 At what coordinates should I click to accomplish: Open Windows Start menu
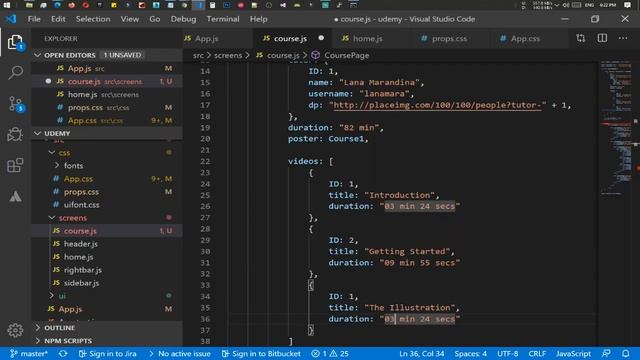[7, 5]
